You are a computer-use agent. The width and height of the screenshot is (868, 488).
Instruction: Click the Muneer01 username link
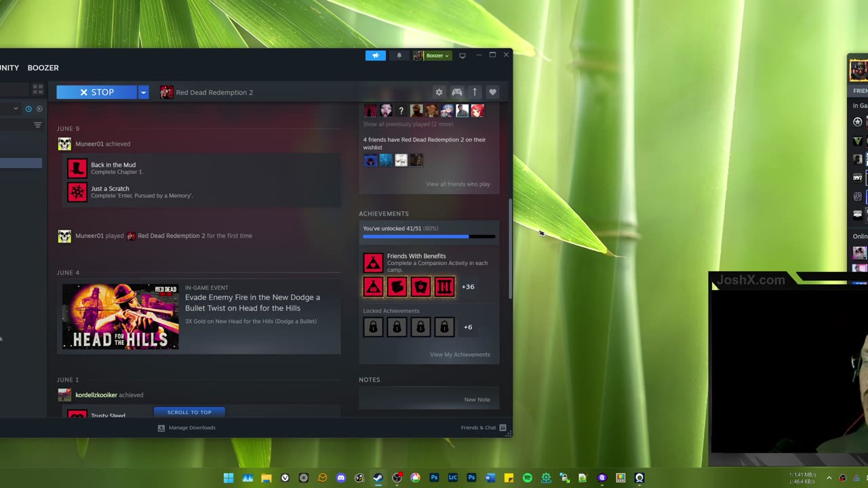coord(90,144)
